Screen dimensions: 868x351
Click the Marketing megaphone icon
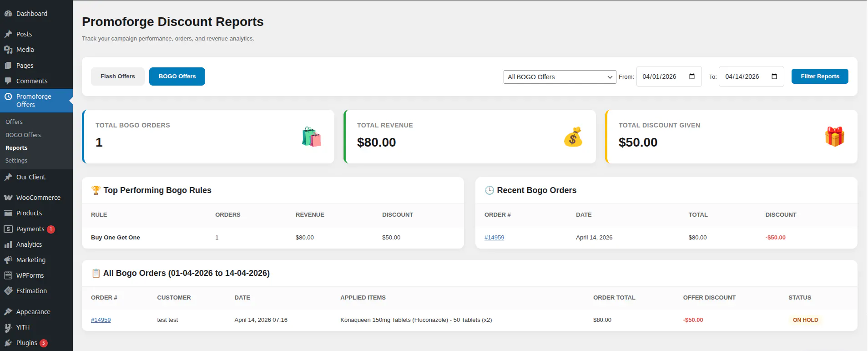pos(8,260)
